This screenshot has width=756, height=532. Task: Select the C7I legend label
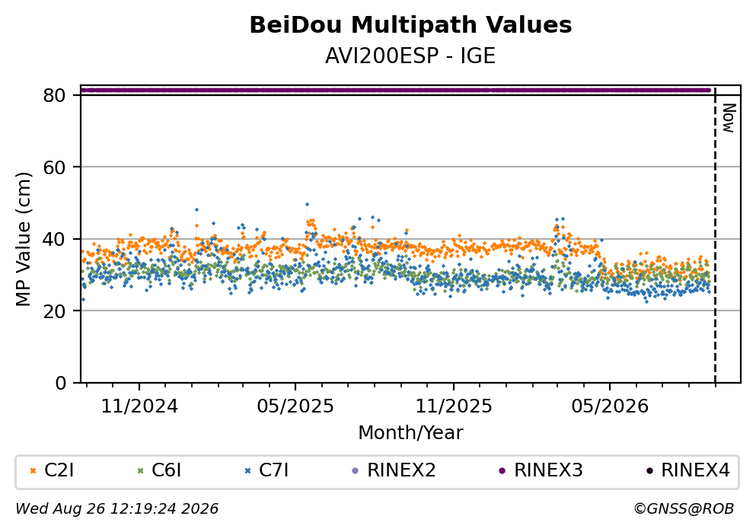274,470
